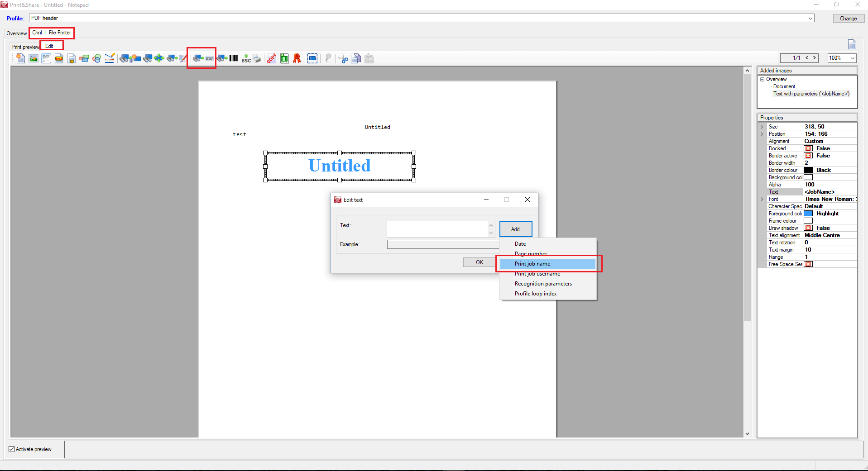The width and height of the screenshot is (868, 471).
Task: Toggle the Draw shadow property
Action: pyautogui.click(x=809, y=228)
